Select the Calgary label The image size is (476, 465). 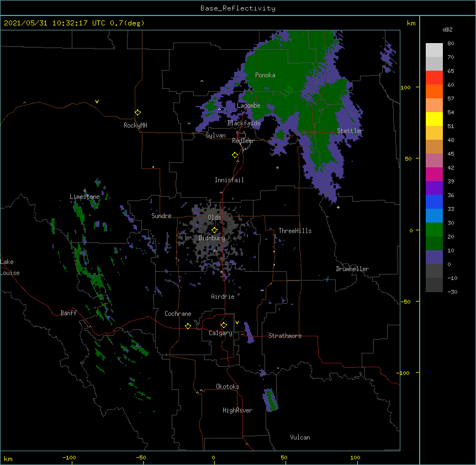click(x=220, y=333)
